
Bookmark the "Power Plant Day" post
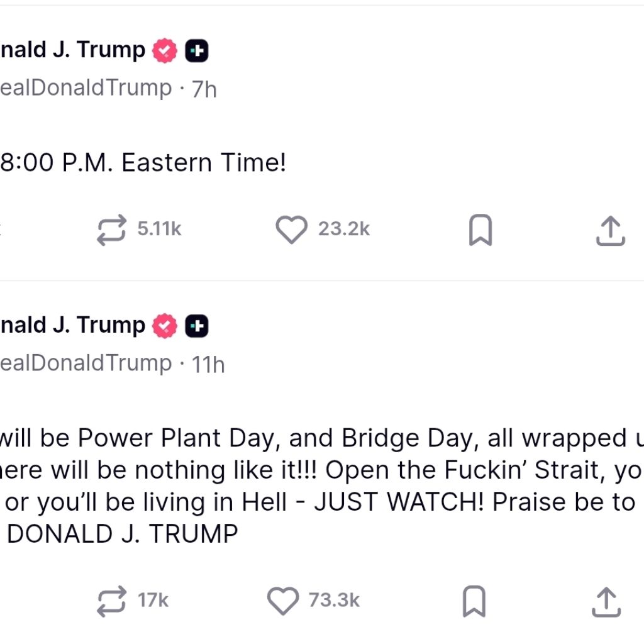474,602
